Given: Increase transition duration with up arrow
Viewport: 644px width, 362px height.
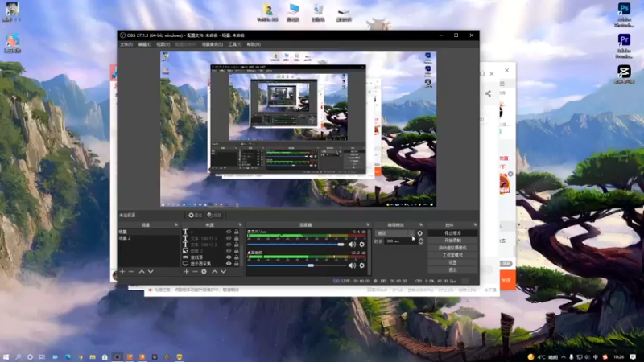Looking at the screenshot, I should [x=420, y=239].
